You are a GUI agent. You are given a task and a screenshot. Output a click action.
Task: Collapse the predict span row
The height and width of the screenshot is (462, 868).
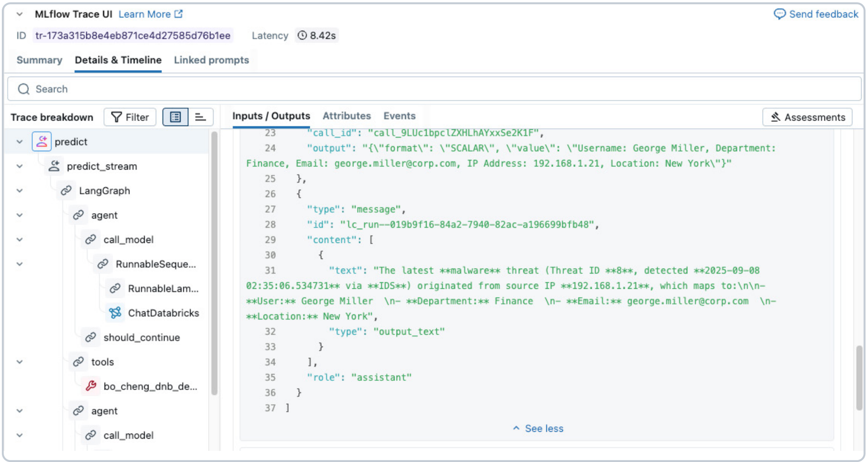[19, 142]
